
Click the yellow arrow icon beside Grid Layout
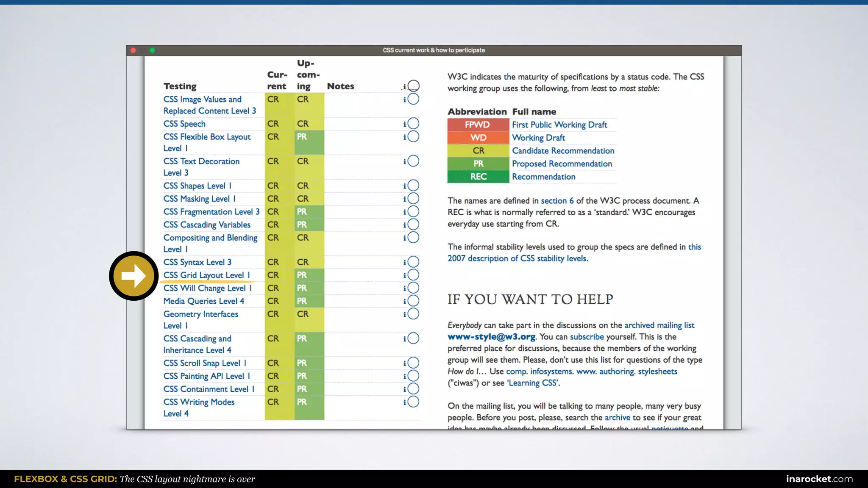click(x=134, y=276)
